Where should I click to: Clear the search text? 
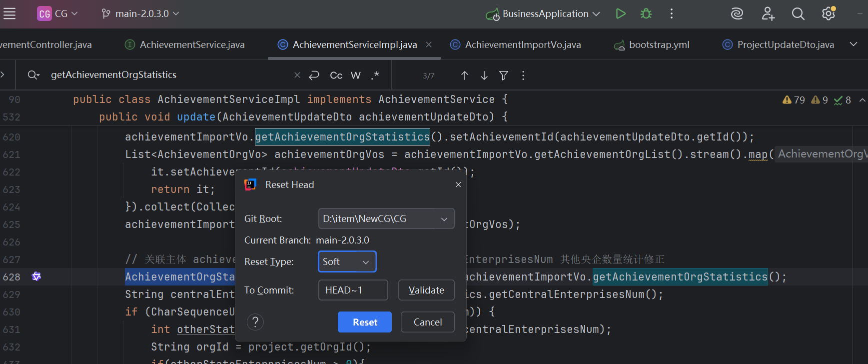pos(297,75)
